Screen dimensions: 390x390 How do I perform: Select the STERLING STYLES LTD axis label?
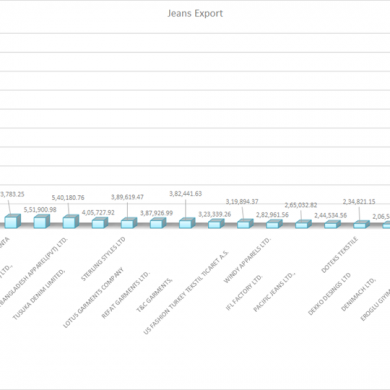click(104, 259)
